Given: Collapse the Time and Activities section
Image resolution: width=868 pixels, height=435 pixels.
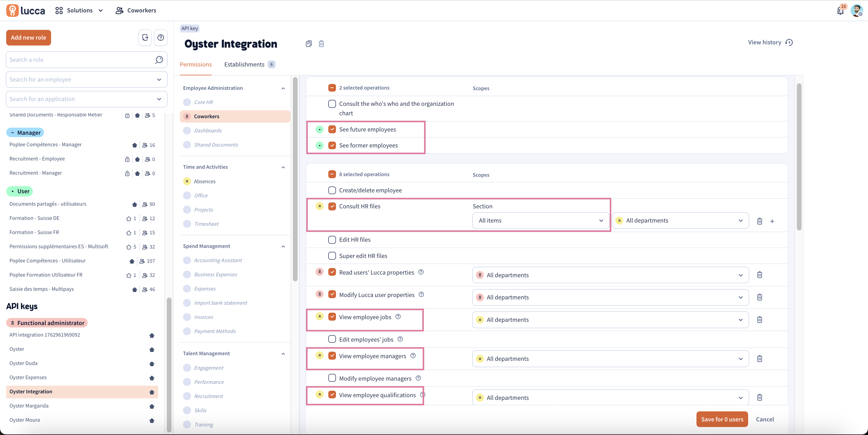Looking at the screenshot, I should click(x=283, y=167).
